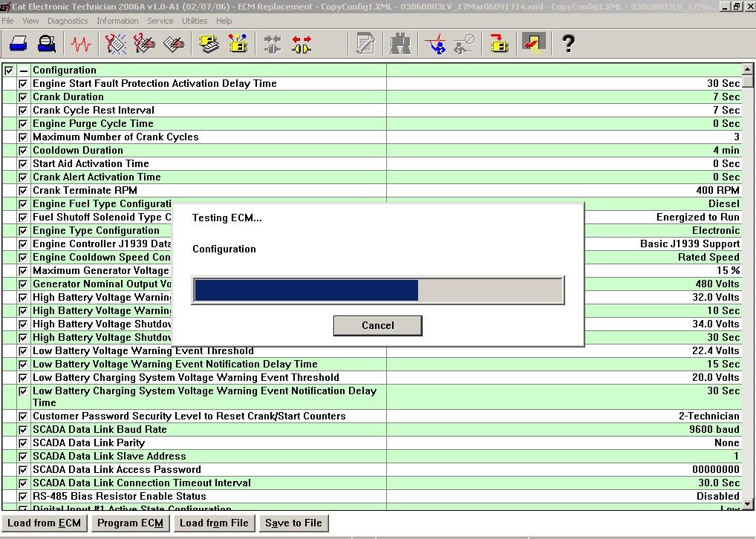The image size is (756, 539).
Task: Uncheck RS-485 Bias Resistor Enable Status
Action: (x=23, y=497)
